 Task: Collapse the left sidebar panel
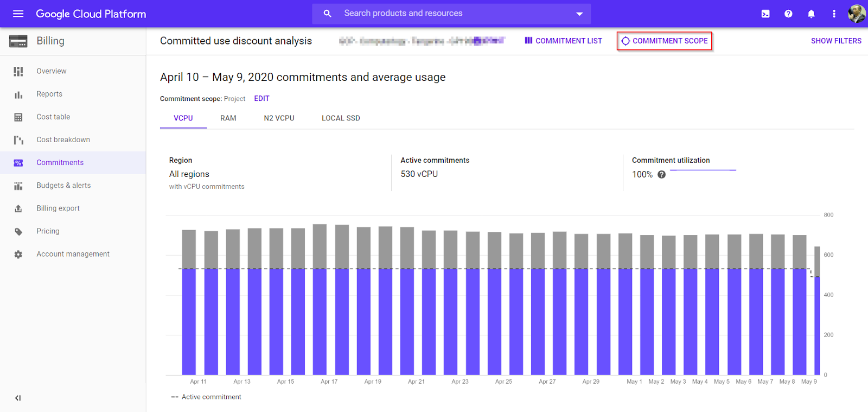[18, 398]
